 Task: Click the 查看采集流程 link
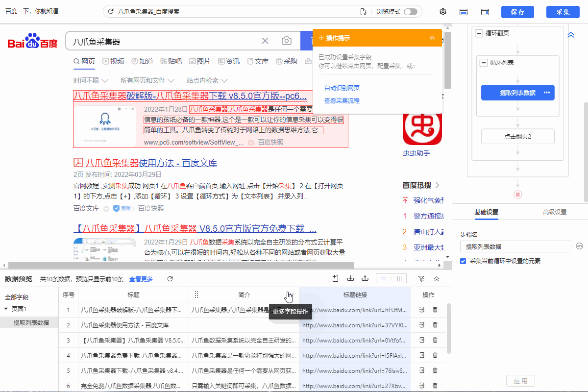point(342,101)
